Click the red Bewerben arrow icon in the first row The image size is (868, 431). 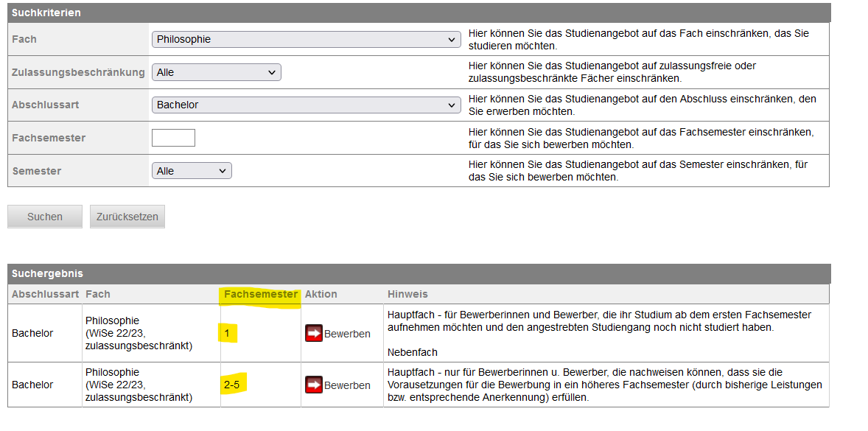[x=315, y=333]
